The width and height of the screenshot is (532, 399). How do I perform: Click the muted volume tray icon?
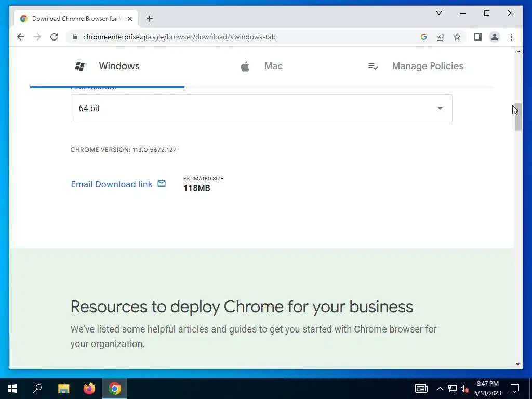tap(464, 389)
